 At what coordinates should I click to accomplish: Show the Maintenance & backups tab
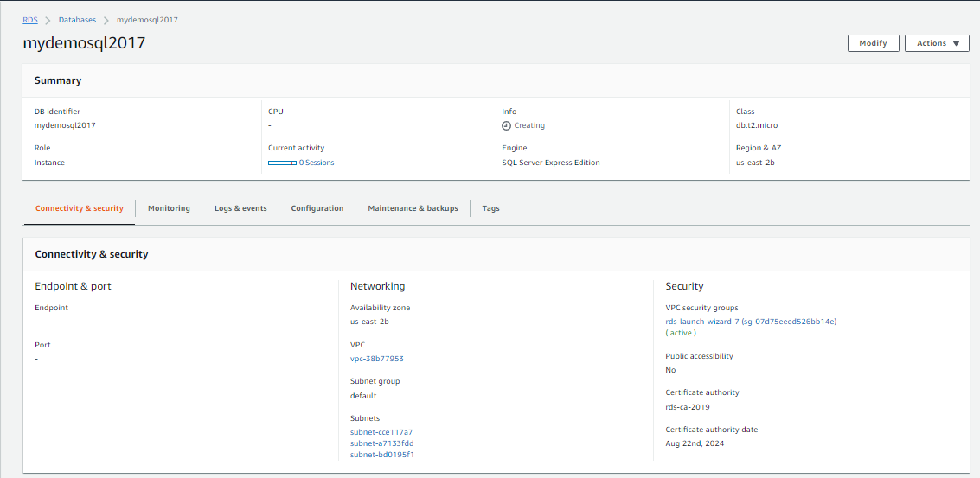pyautogui.click(x=413, y=208)
